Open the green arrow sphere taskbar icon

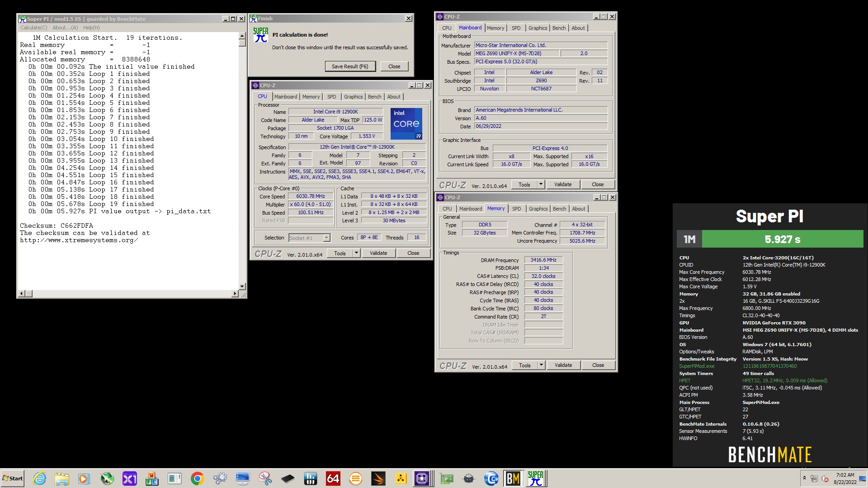point(107,479)
